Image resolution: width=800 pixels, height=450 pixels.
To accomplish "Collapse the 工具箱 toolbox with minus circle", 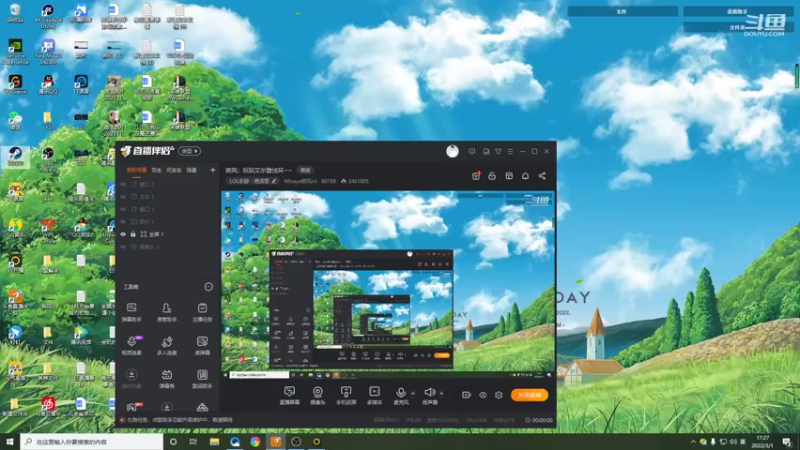I will pyautogui.click(x=209, y=287).
